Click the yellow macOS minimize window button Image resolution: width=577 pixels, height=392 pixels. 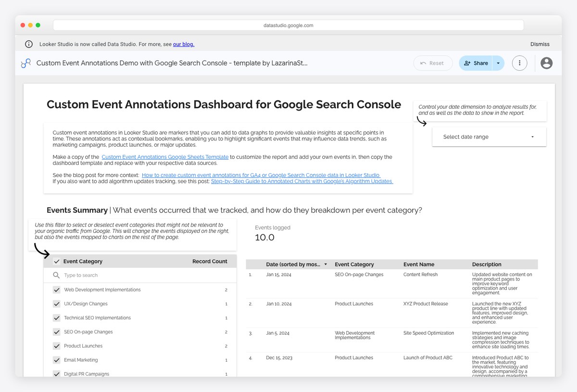coord(30,25)
